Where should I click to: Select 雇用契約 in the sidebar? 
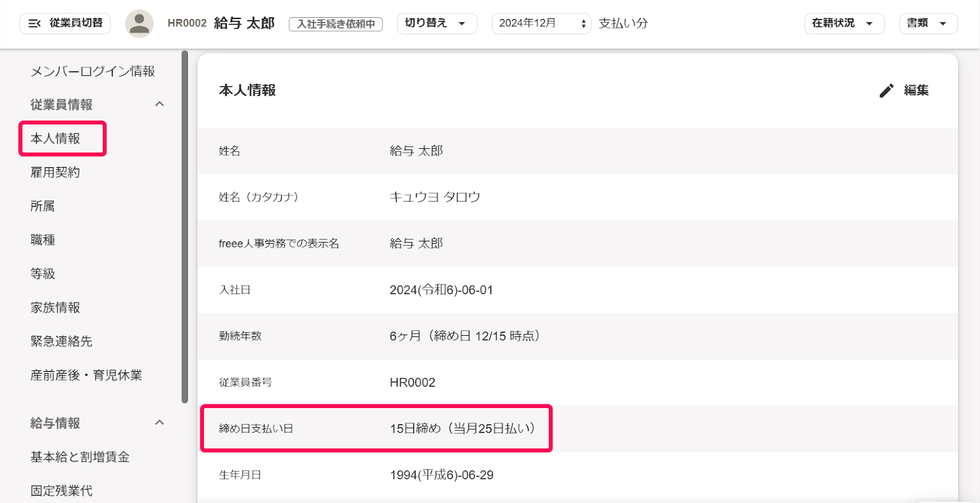click(55, 172)
